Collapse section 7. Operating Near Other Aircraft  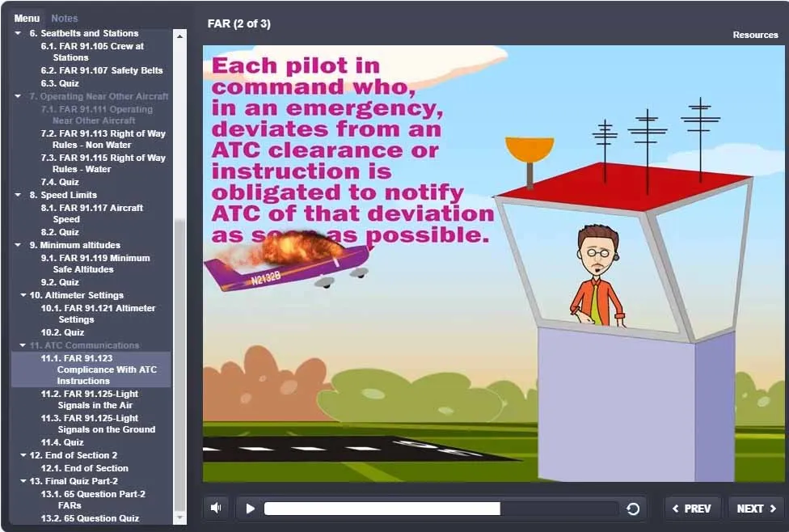pos(18,96)
